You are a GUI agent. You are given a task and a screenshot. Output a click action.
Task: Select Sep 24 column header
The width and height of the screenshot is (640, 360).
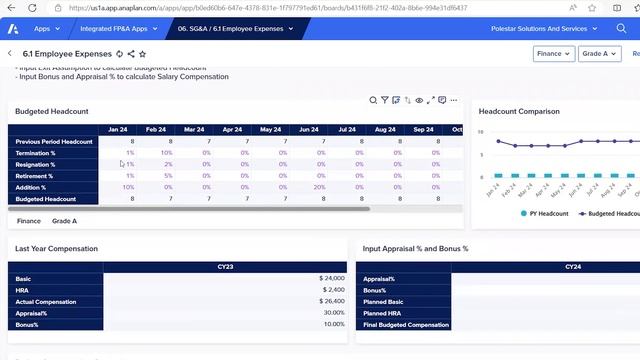click(423, 129)
